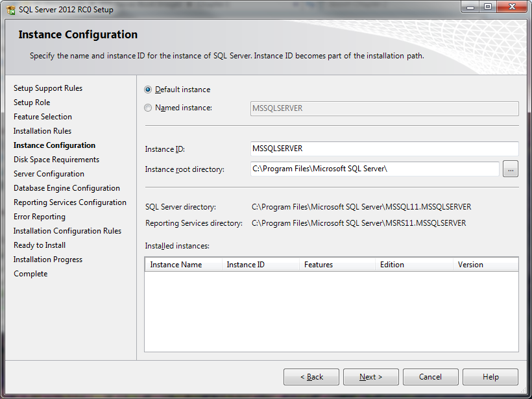Click Database Engine Configuration step
The height and width of the screenshot is (399, 532).
(66, 188)
